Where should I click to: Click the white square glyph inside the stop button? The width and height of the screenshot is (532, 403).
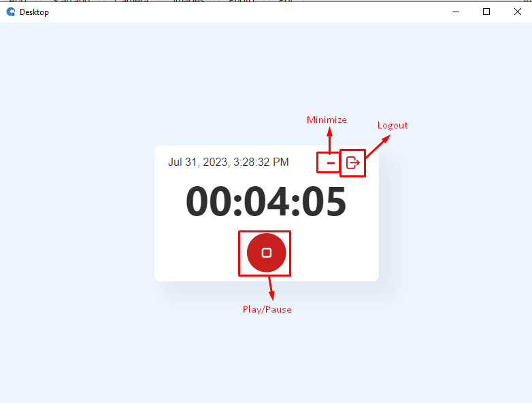(x=266, y=253)
